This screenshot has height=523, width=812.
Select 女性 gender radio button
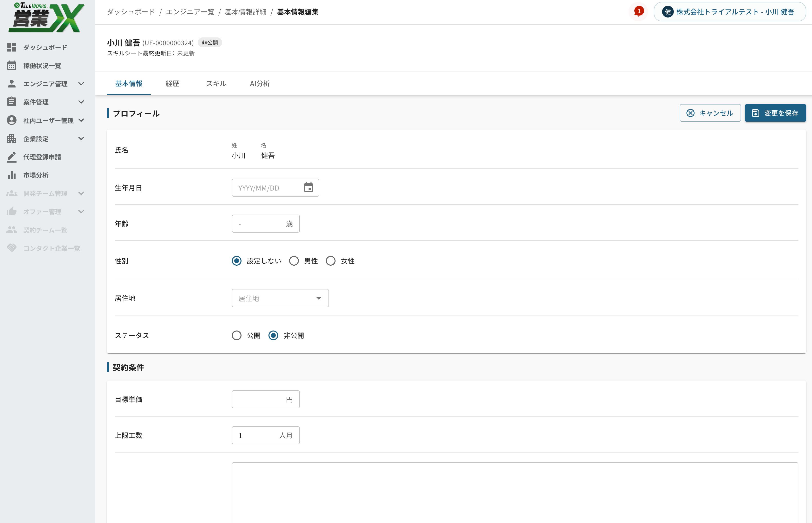(331, 261)
